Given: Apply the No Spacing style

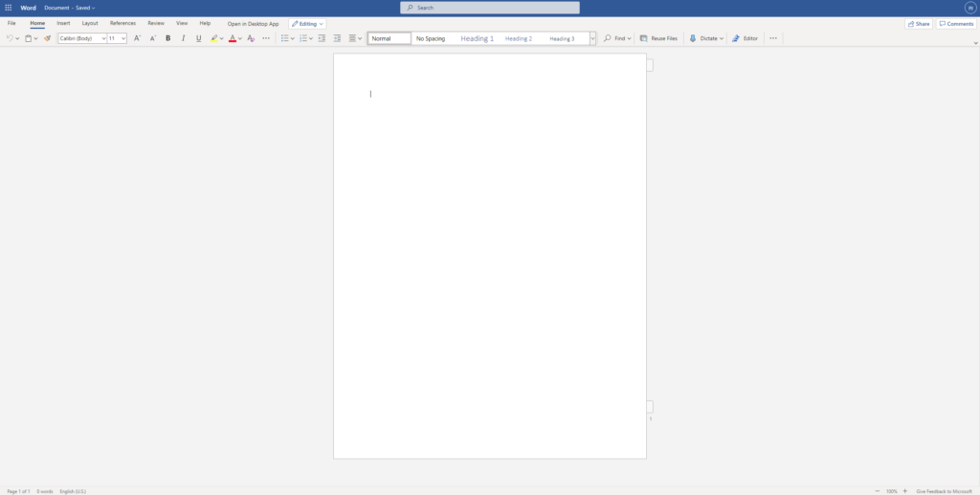Looking at the screenshot, I should (x=431, y=38).
